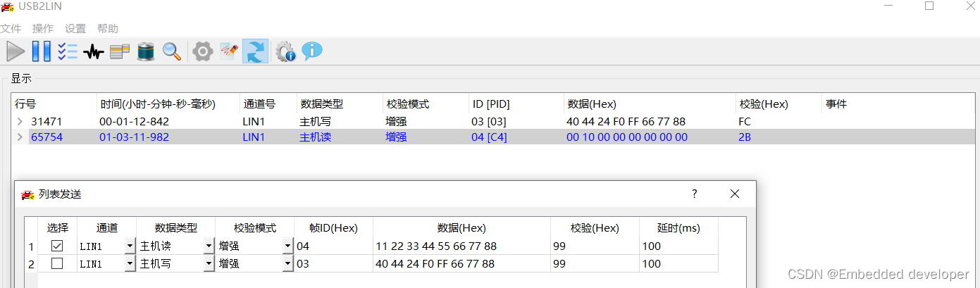Click the 延时(ms) column header in dialog
This screenshot has width=980, height=288.
(x=678, y=228)
